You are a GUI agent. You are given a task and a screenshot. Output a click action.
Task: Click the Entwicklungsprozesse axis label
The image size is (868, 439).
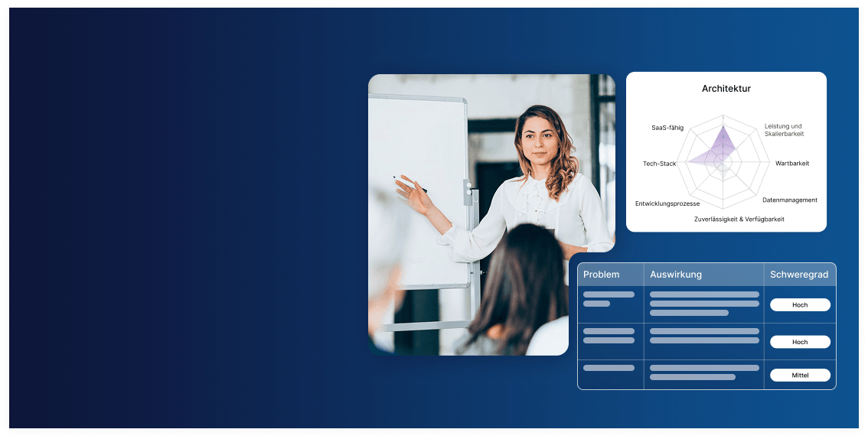click(x=667, y=203)
